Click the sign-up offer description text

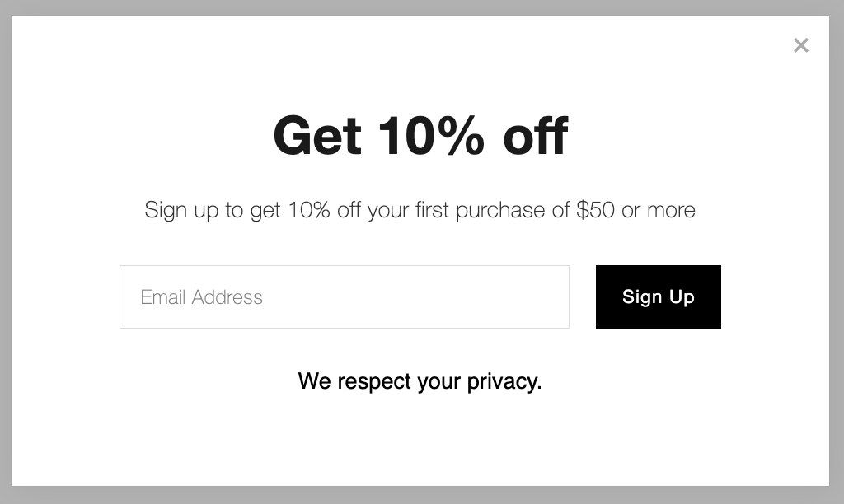point(420,210)
